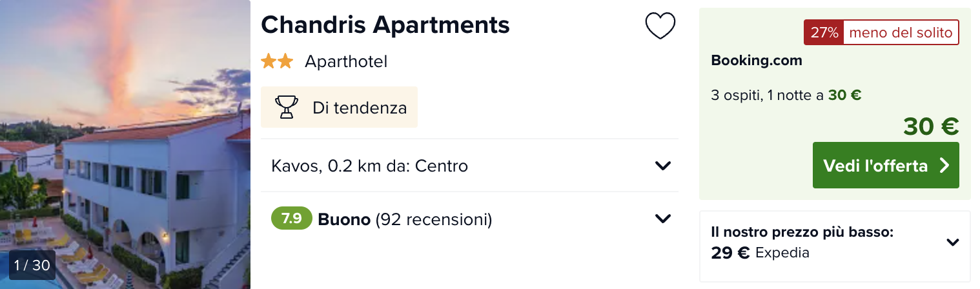Expand lowest price Expedia dropdown arrow
Viewport: 980px width, 289px height.
[x=953, y=243]
